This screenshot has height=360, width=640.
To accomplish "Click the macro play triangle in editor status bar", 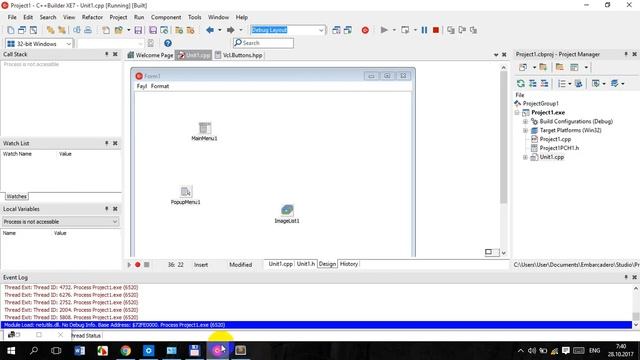I will (129, 264).
